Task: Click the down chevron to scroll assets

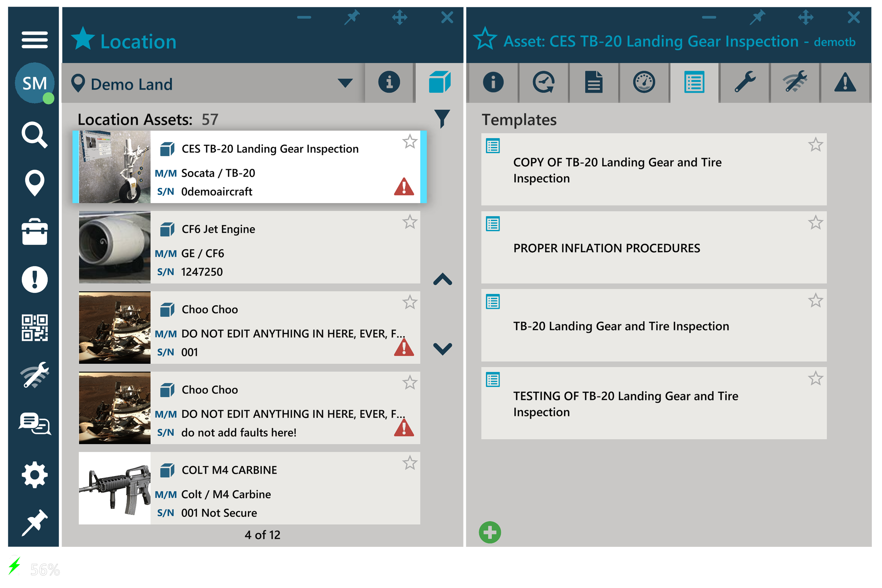Action: [x=443, y=349]
